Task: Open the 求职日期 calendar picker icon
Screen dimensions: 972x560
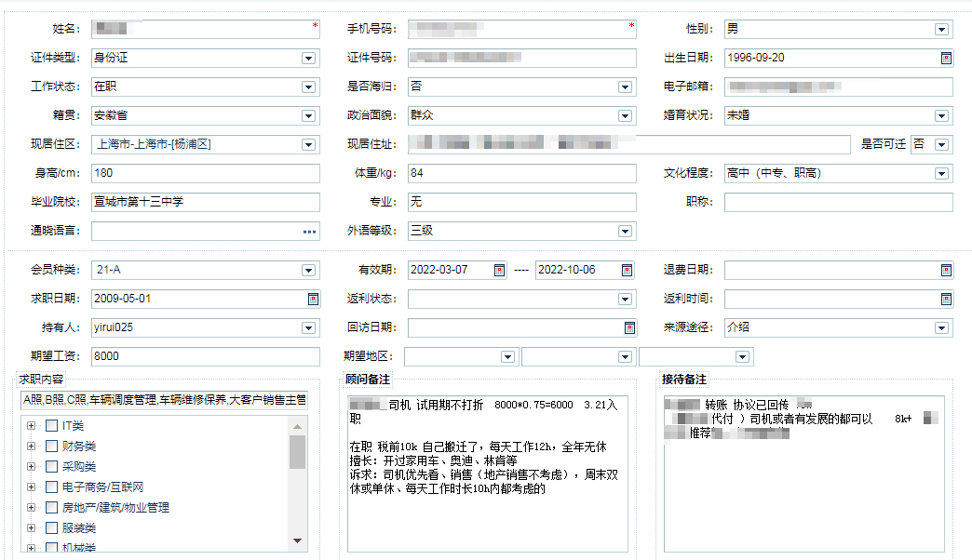Action: coord(313,300)
